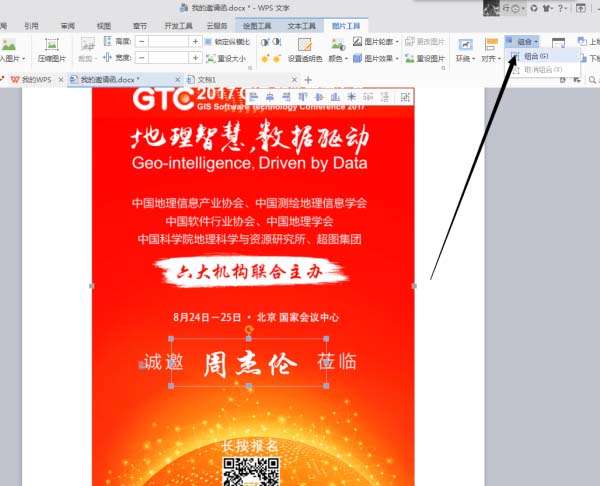Click the 更改图片 change picture button
The height and width of the screenshot is (486, 600).
pyautogui.click(x=425, y=41)
